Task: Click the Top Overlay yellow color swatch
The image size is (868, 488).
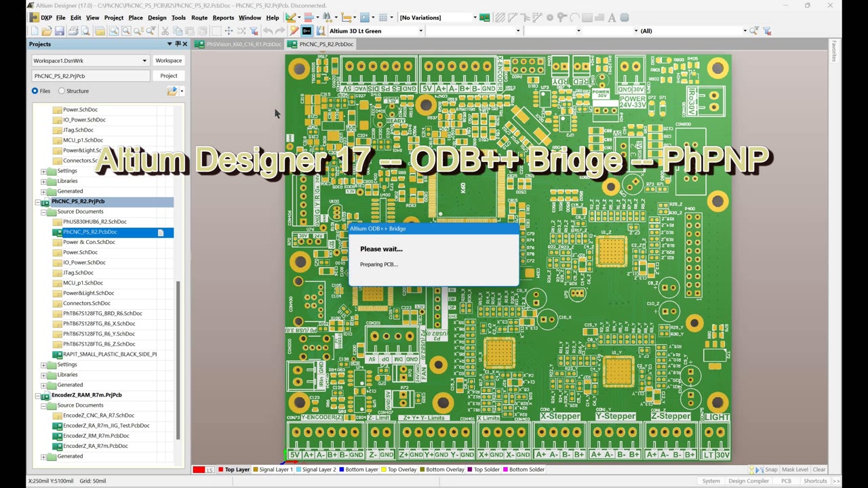Action: point(384,470)
